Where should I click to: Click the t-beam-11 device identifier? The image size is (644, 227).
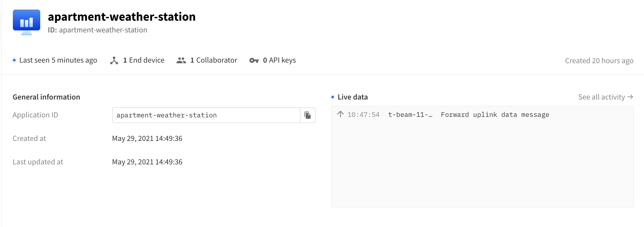tap(410, 115)
